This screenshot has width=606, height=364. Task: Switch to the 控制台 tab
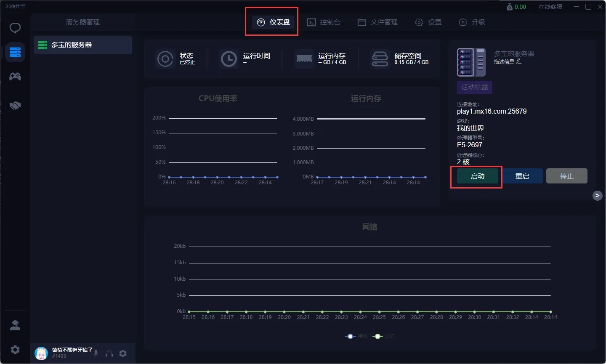click(x=324, y=22)
